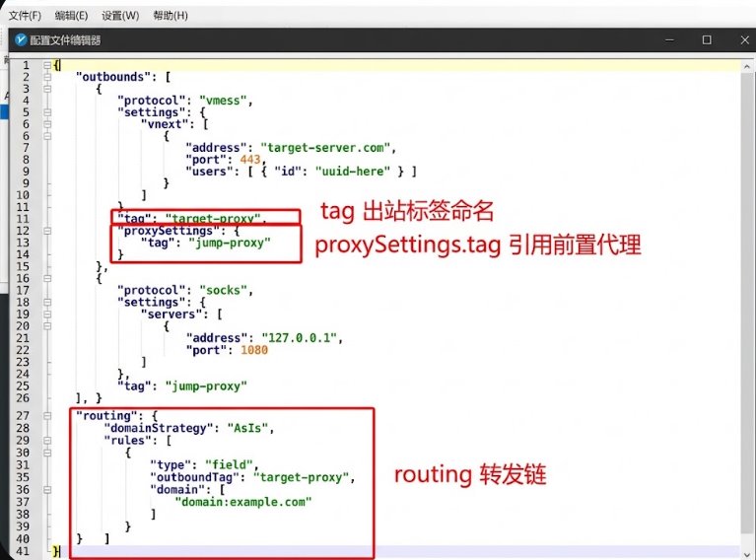Click the "domain:example.com" string

(x=243, y=502)
